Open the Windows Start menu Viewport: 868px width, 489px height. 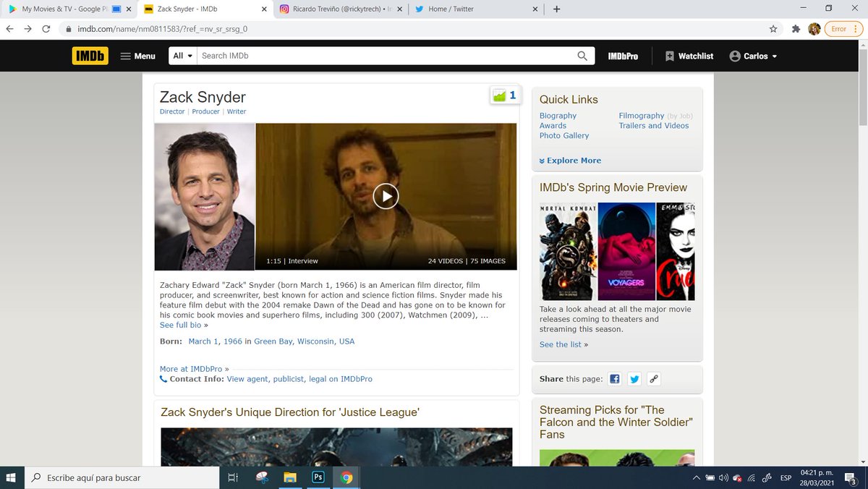pyautogui.click(x=11, y=477)
